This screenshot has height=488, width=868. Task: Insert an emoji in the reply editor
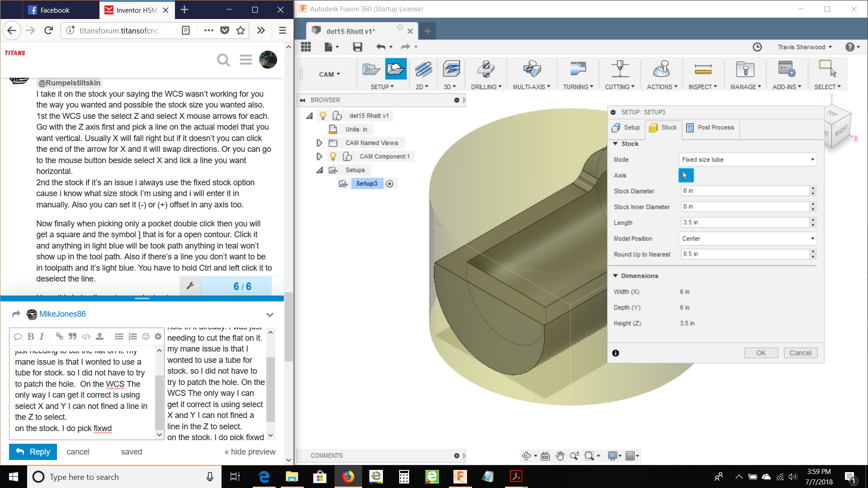[146, 336]
